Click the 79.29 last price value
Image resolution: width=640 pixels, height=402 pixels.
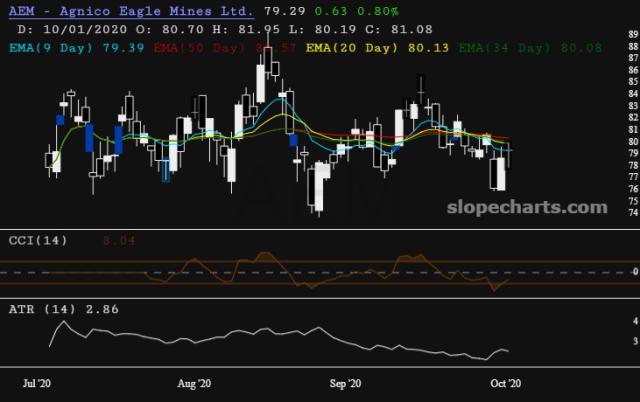click(284, 11)
